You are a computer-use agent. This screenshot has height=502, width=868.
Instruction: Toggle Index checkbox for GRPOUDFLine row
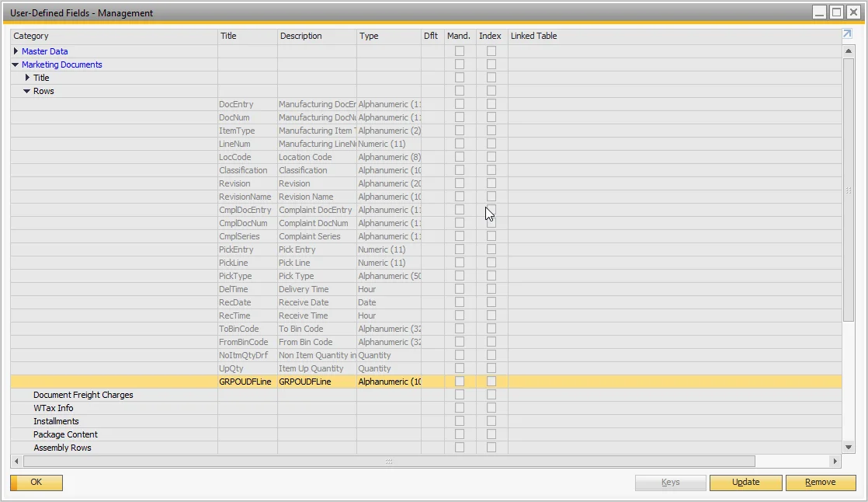coord(491,382)
